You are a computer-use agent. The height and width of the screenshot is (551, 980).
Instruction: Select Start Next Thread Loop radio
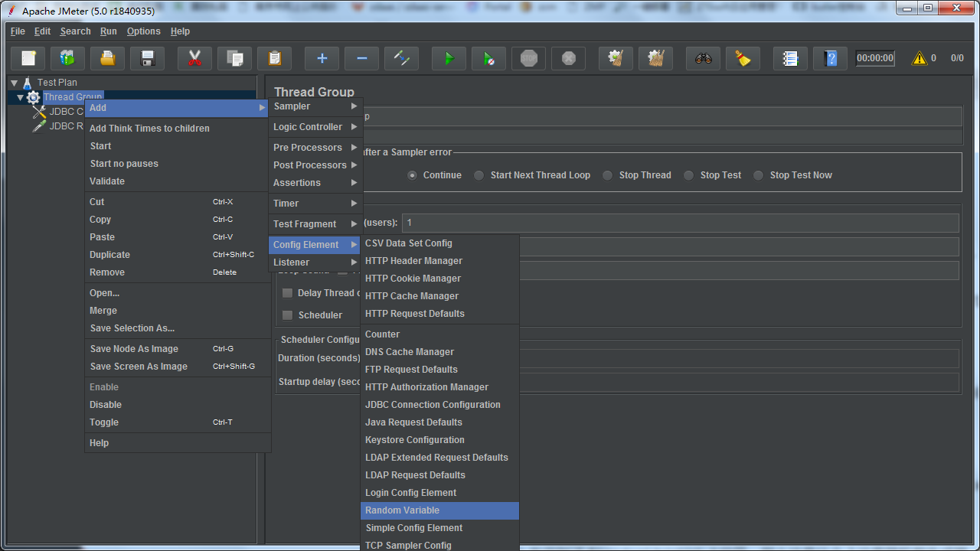(479, 175)
